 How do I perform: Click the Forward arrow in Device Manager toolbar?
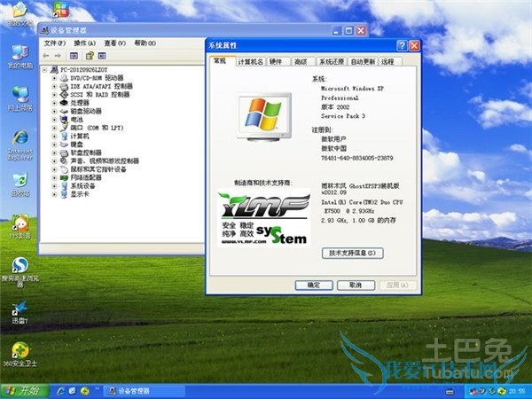58,56
